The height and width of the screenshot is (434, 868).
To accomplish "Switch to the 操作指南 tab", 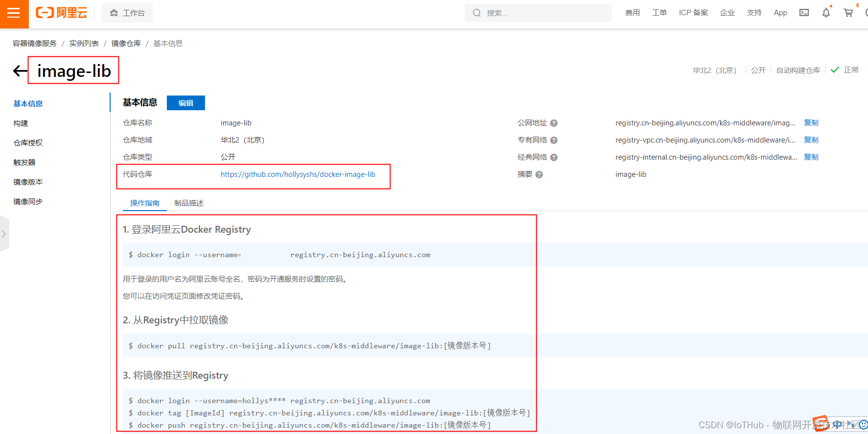I will coord(145,203).
